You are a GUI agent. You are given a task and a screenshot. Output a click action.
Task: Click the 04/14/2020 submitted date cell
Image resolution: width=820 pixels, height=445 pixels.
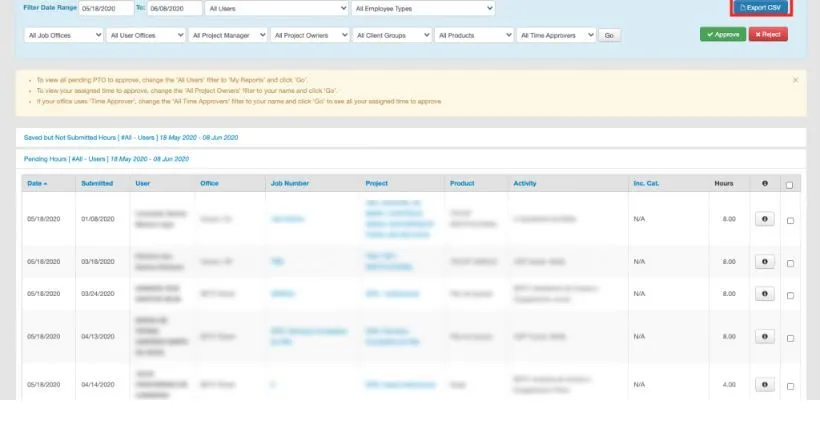[98, 385]
